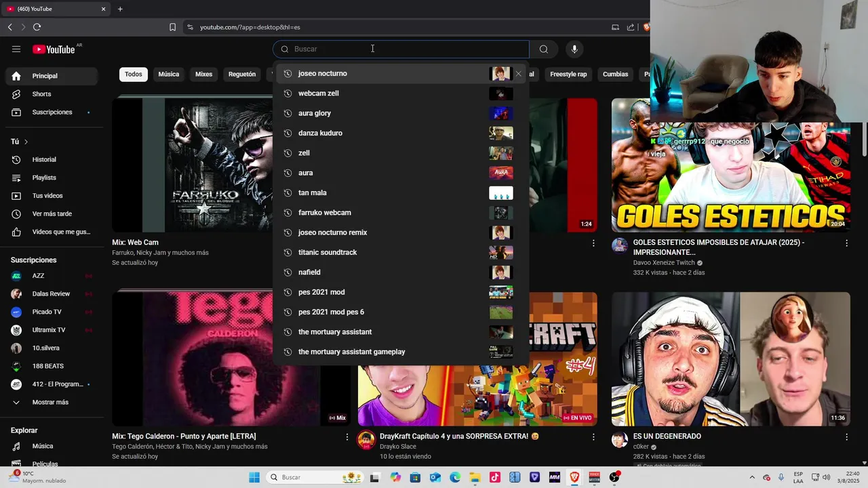Open TikTok taskbar icon

click(494, 477)
